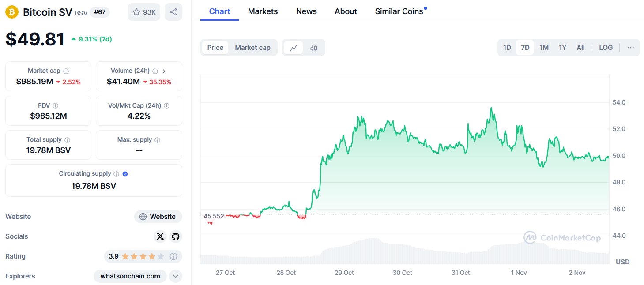The width and height of the screenshot is (644, 285).
Task: Show Volume (24h) info icon
Action: click(x=155, y=71)
